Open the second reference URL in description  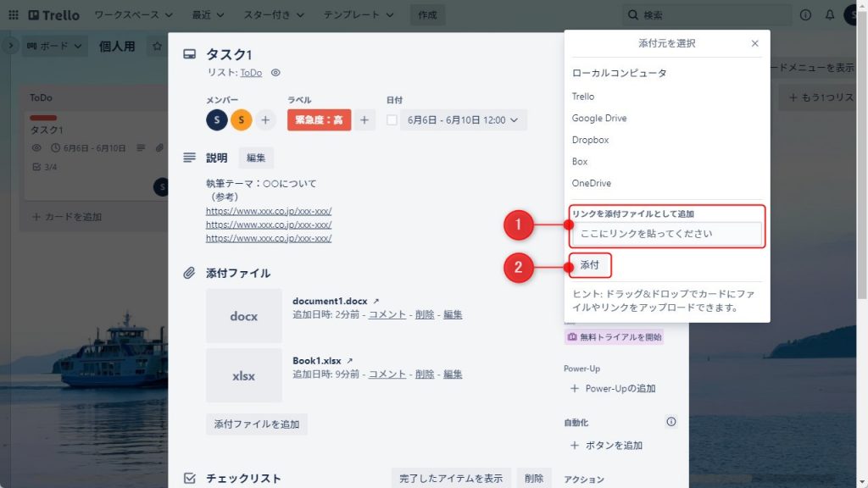(x=269, y=225)
